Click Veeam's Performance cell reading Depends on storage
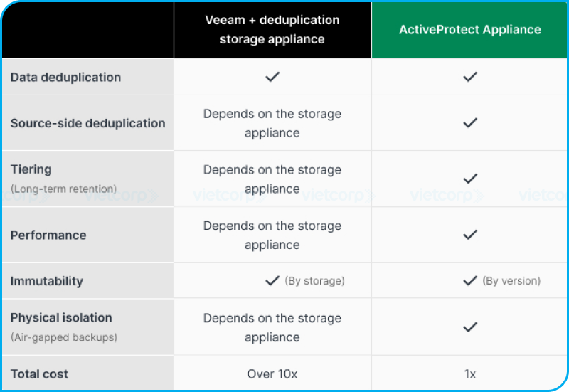This screenshot has height=392, width=569. [272, 235]
